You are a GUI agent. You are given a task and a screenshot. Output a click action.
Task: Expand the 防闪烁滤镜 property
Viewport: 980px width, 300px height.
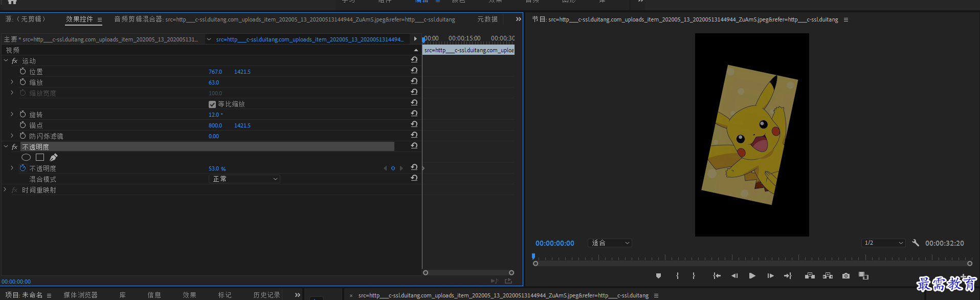(12, 136)
